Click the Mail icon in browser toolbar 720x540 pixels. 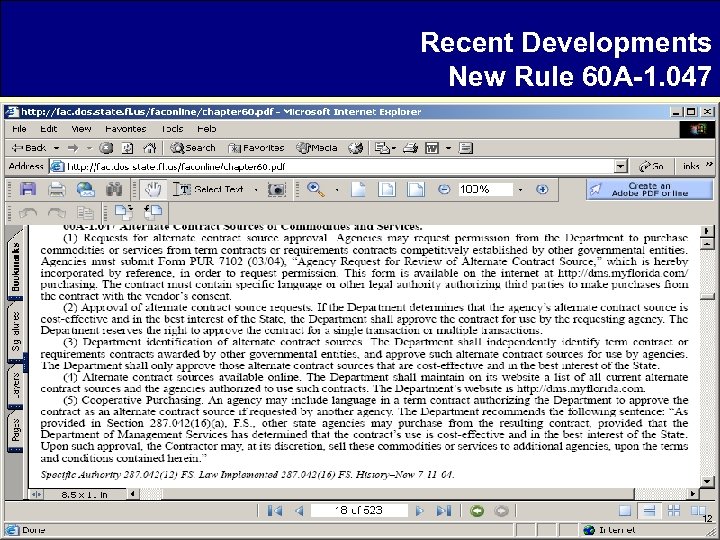(382, 148)
